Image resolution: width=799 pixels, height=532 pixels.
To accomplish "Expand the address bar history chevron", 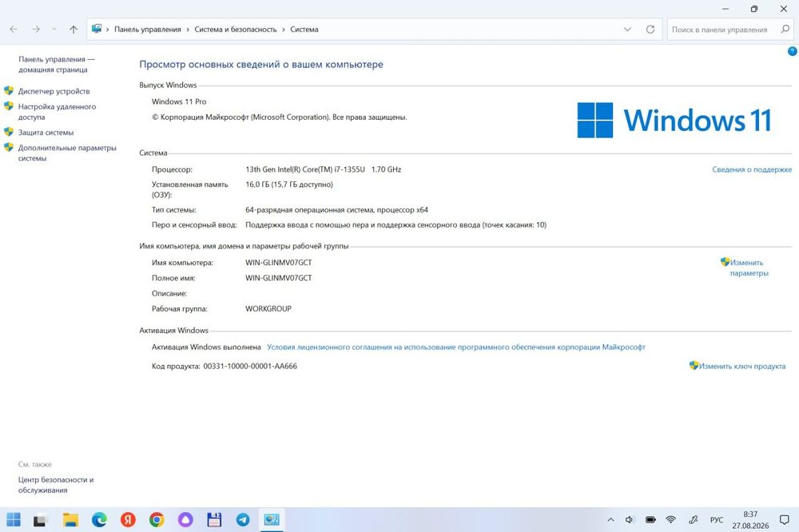I will (x=627, y=30).
